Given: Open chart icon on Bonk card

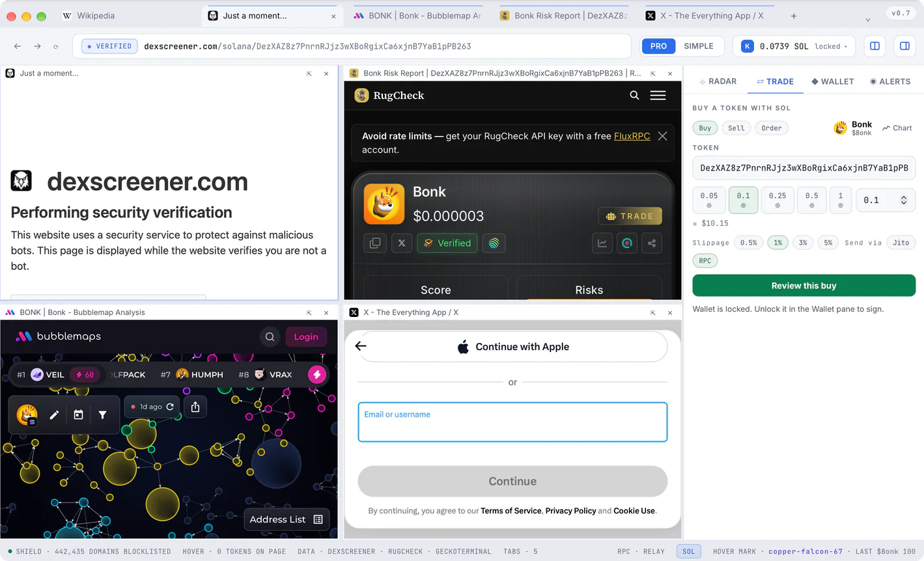Looking at the screenshot, I should click(x=602, y=243).
